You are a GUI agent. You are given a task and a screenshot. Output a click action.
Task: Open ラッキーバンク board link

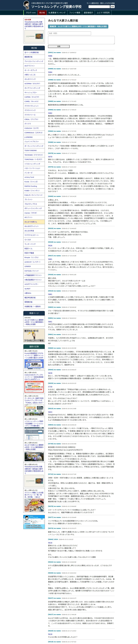coord(34,244)
